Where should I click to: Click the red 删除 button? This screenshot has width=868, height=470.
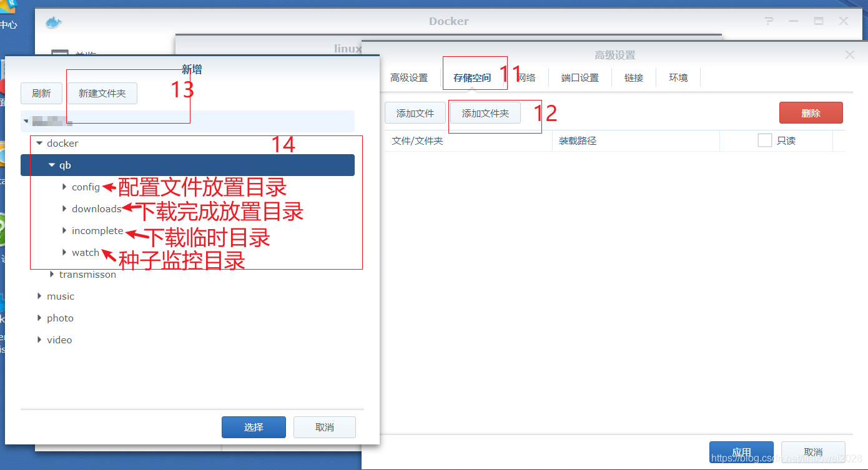click(x=811, y=113)
